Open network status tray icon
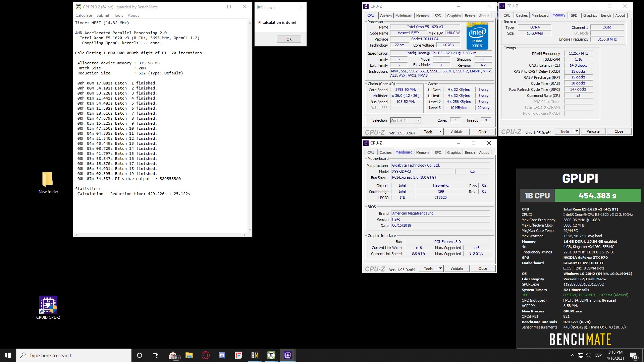 tap(580, 355)
